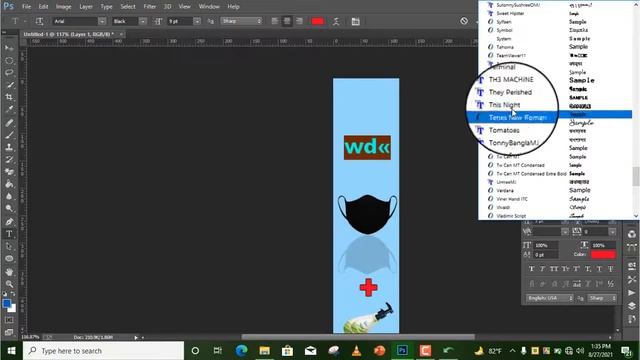Open File Explorer from the taskbar
The width and height of the screenshot is (640, 360).
click(x=264, y=351)
